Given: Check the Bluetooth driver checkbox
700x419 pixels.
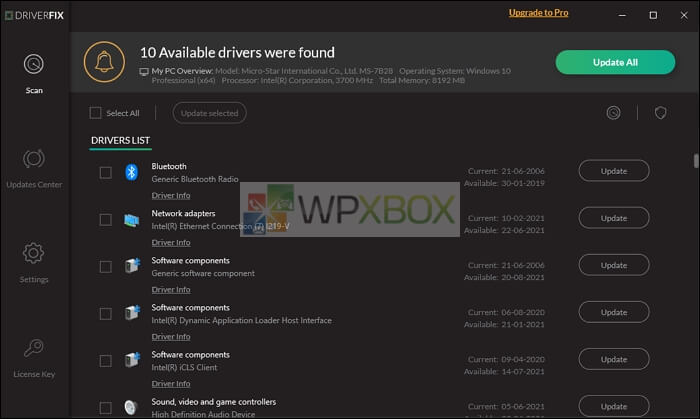Looking at the screenshot, I should (x=105, y=173).
